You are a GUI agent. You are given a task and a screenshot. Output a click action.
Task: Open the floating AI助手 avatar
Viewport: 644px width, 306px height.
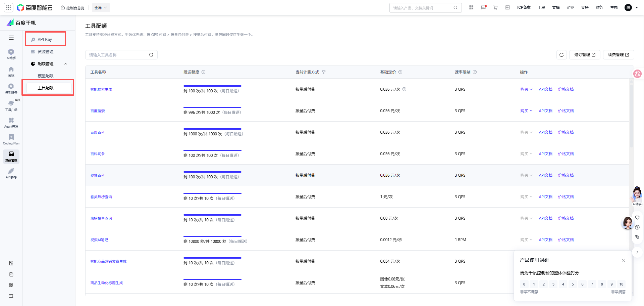tap(637, 196)
